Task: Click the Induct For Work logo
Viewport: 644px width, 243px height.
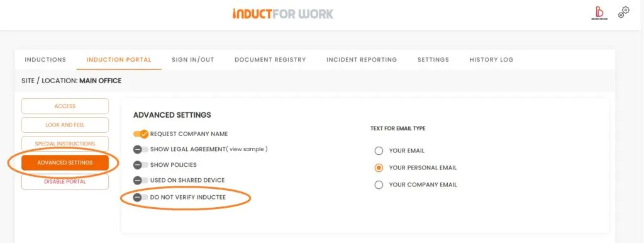Action: pyautogui.click(x=282, y=14)
